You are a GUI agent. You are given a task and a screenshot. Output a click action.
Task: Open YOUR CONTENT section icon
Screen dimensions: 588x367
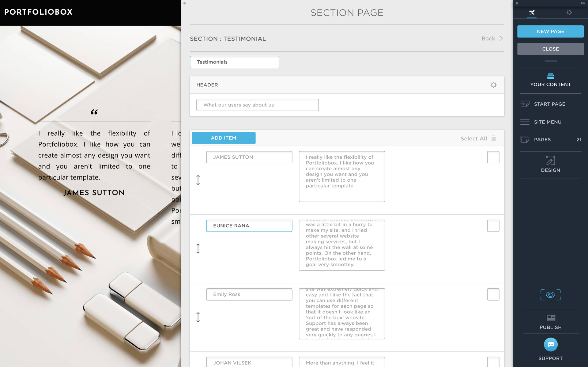tap(550, 76)
